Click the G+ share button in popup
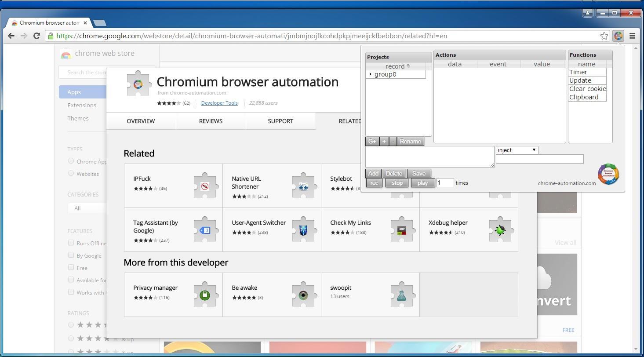Viewport: 644px width, 357px height. coord(372,141)
